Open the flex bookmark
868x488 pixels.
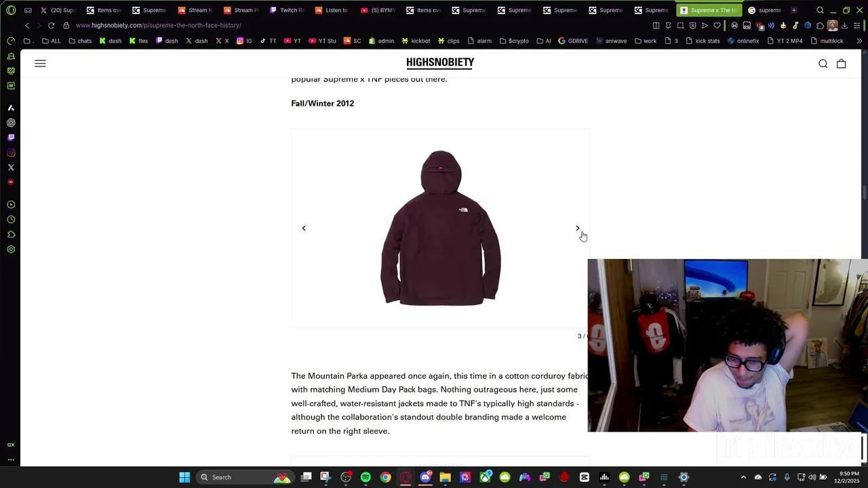138,41
